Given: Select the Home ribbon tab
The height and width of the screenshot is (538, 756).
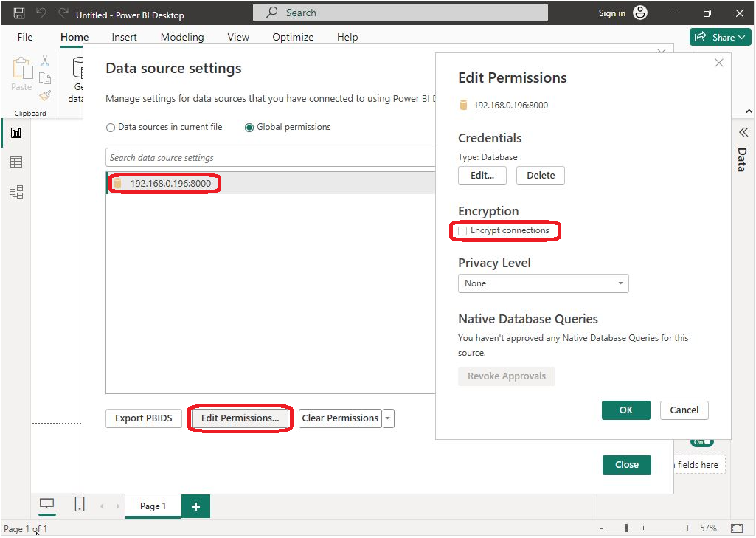Looking at the screenshot, I should pyautogui.click(x=74, y=37).
